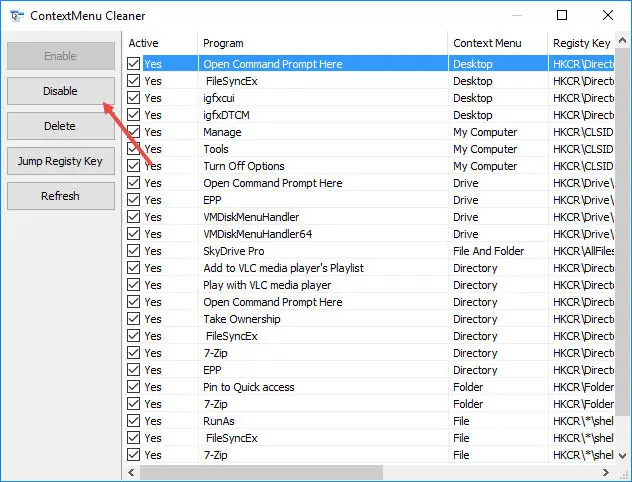Viewport: 632px width, 482px height.
Task: Click the horizontal scroll right arrow
Action: point(606,472)
